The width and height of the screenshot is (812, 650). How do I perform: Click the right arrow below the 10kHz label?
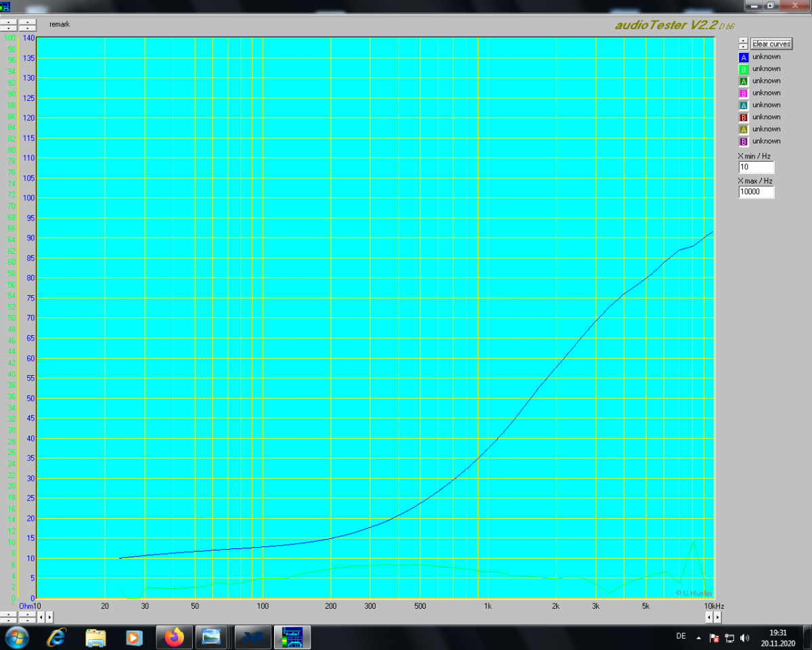coord(717,617)
